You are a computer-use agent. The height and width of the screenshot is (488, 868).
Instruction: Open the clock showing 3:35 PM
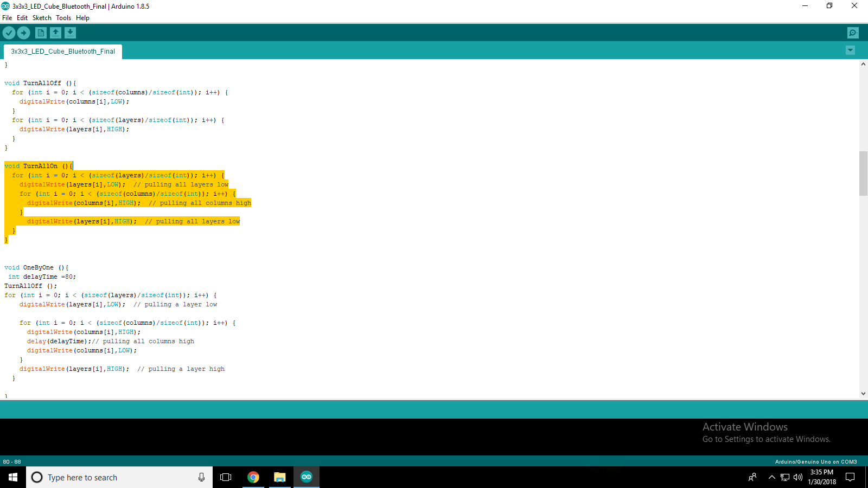coord(822,477)
